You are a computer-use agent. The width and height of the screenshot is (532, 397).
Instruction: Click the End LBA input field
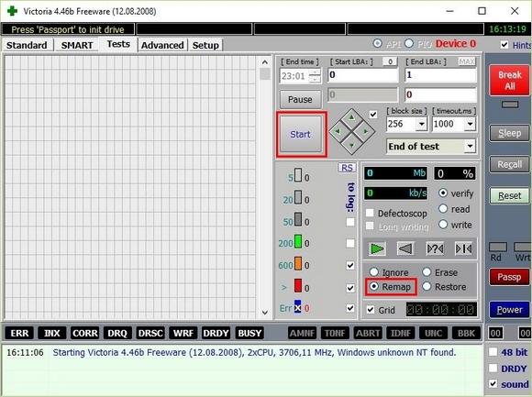click(x=440, y=75)
